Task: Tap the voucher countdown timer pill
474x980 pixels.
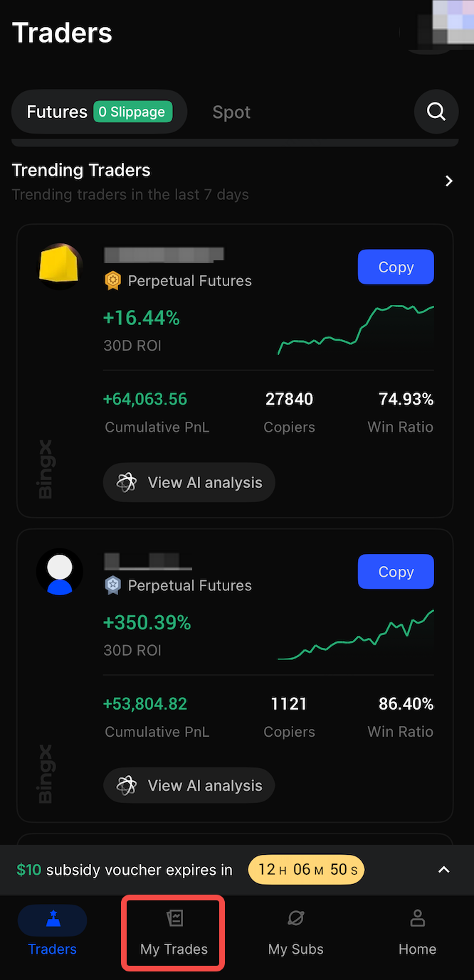Action: tap(306, 870)
